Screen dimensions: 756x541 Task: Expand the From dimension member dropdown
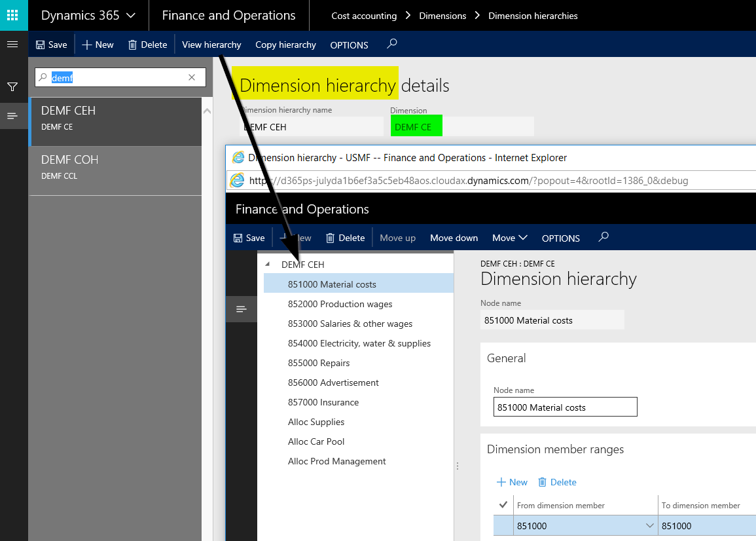pyautogui.click(x=650, y=526)
